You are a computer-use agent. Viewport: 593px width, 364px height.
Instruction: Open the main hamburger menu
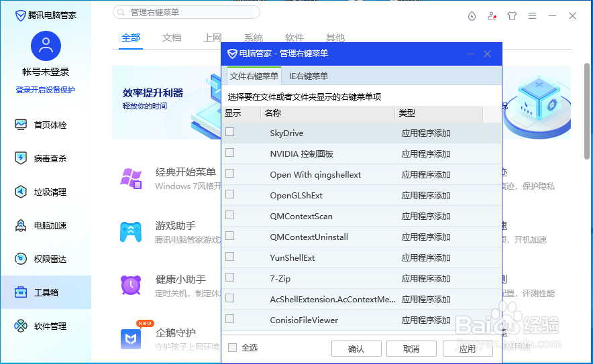[532, 16]
